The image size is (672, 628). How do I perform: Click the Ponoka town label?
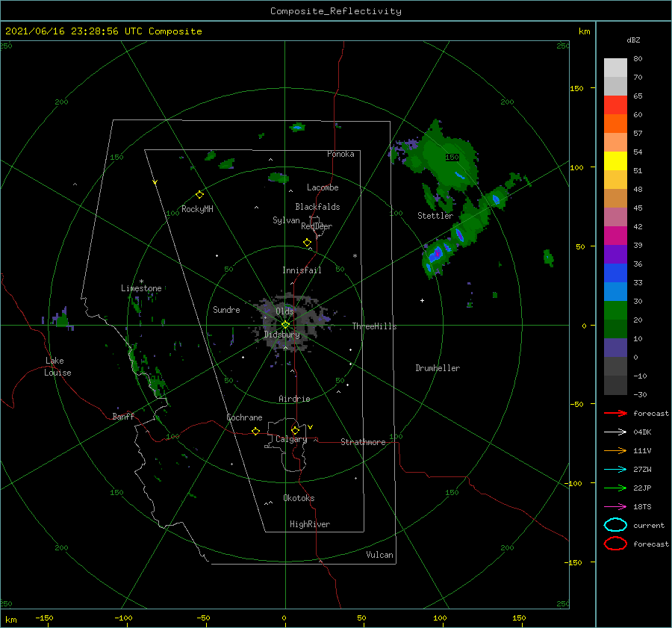click(x=340, y=154)
